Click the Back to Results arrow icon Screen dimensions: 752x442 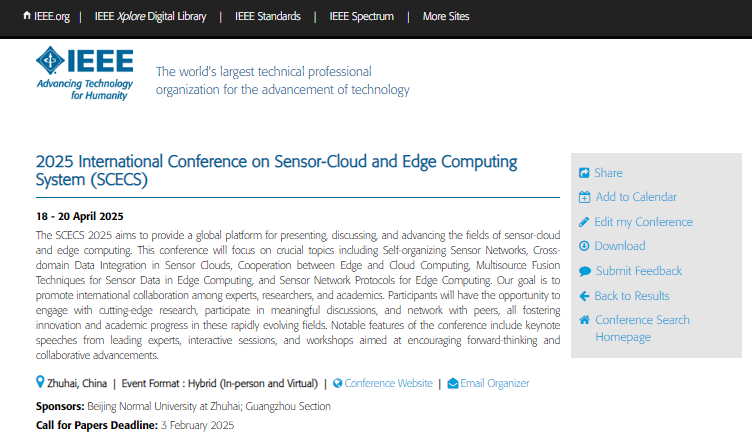click(x=584, y=296)
